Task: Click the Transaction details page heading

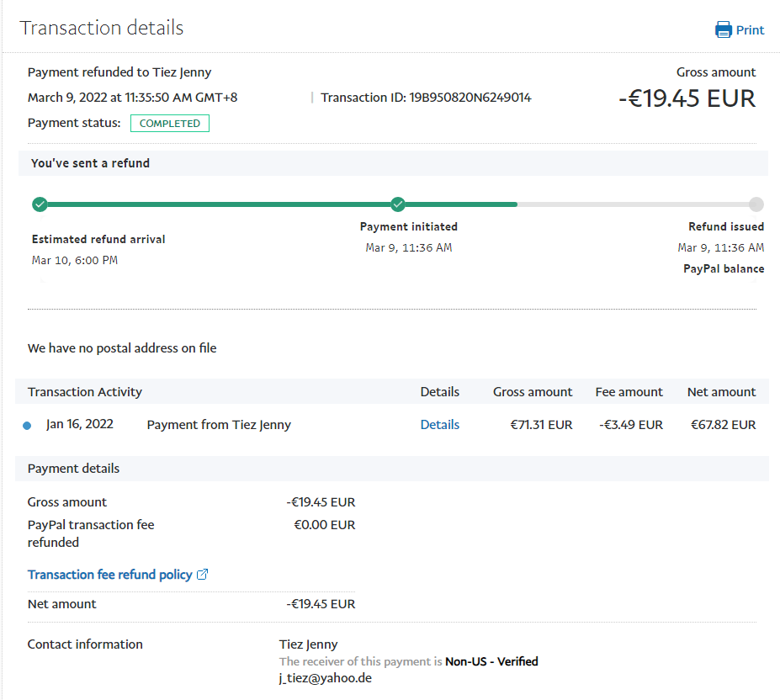Action: click(102, 28)
